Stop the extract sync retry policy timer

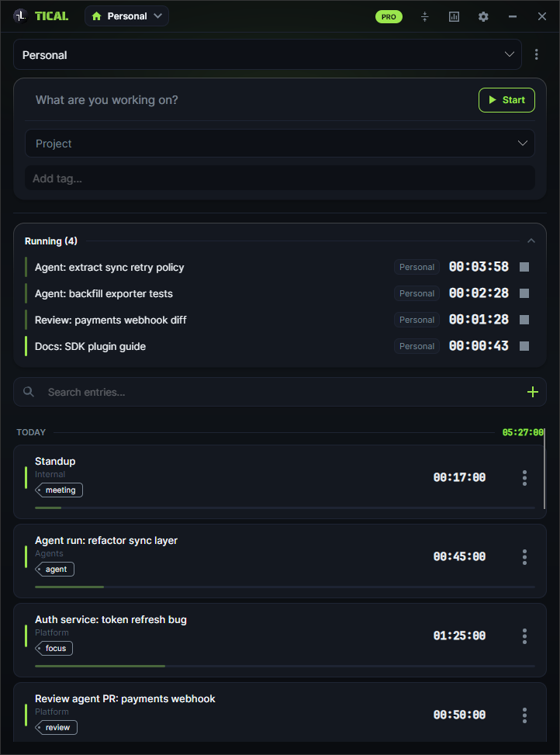[524, 267]
